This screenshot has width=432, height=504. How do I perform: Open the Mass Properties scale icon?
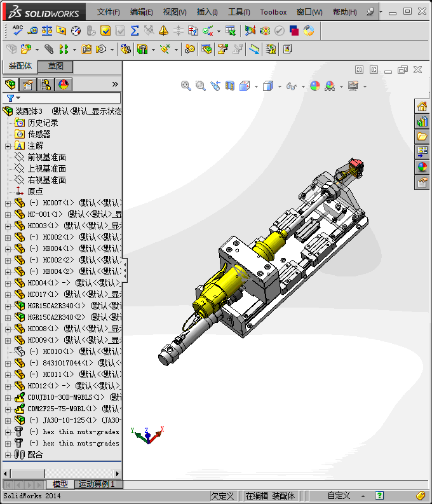(47, 31)
